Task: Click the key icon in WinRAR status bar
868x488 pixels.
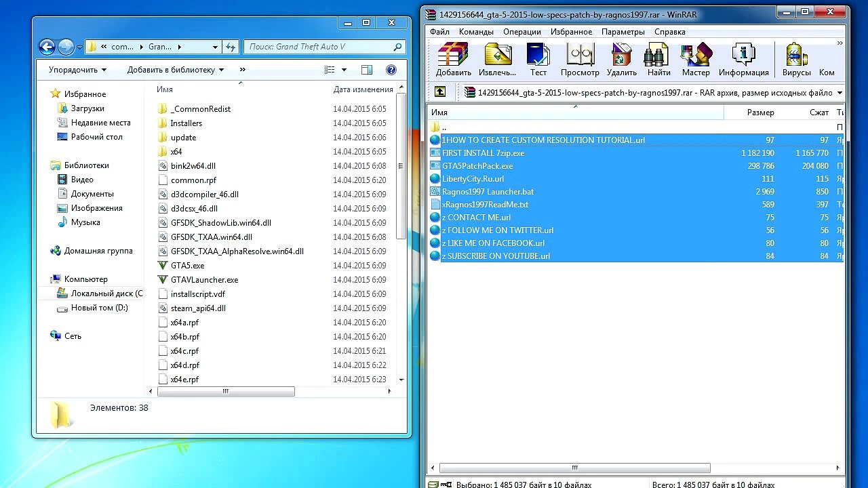Action: pyautogui.click(x=447, y=485)
